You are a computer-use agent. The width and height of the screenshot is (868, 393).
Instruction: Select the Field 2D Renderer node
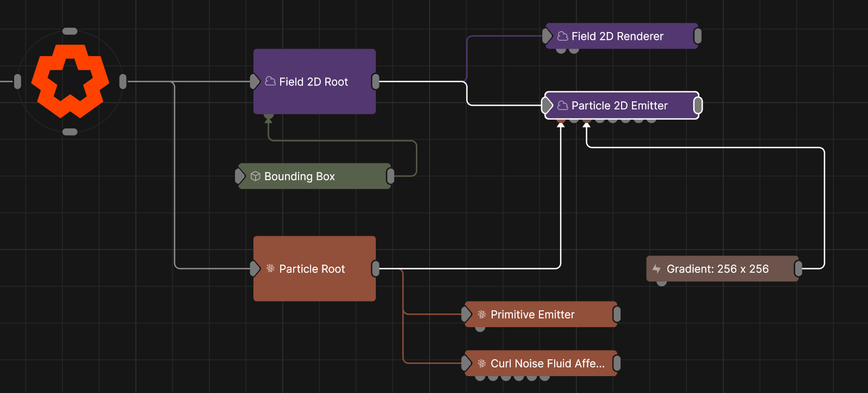pos(622,36)
